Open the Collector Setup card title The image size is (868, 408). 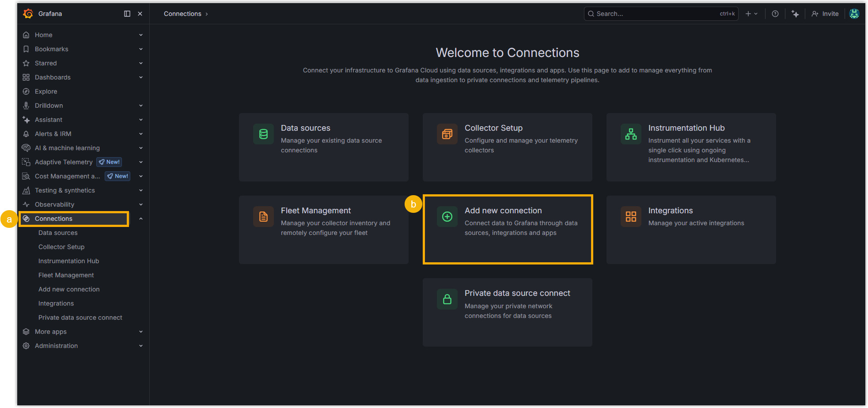point(493,128)
